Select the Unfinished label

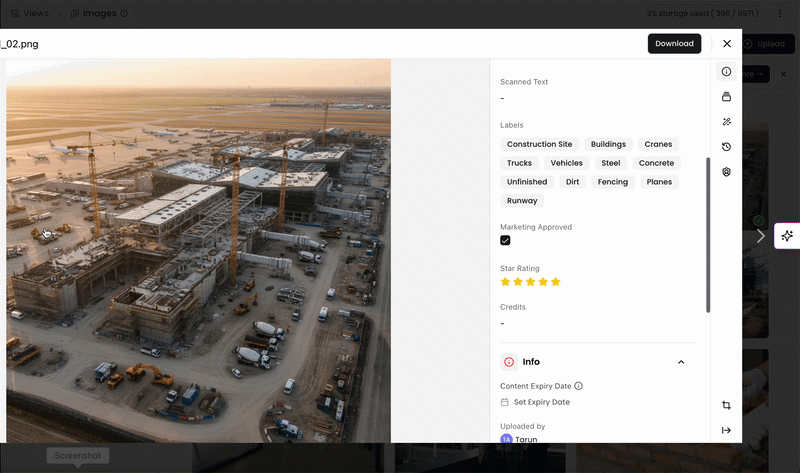(x=527, y=182)
